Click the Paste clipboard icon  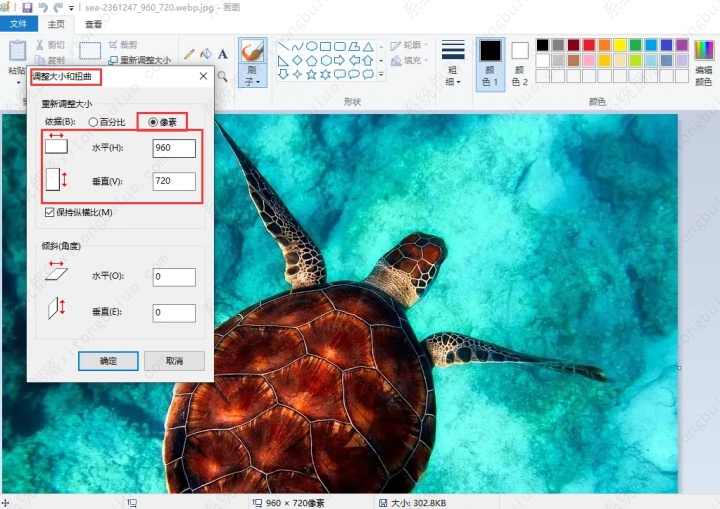pos(17,52)
